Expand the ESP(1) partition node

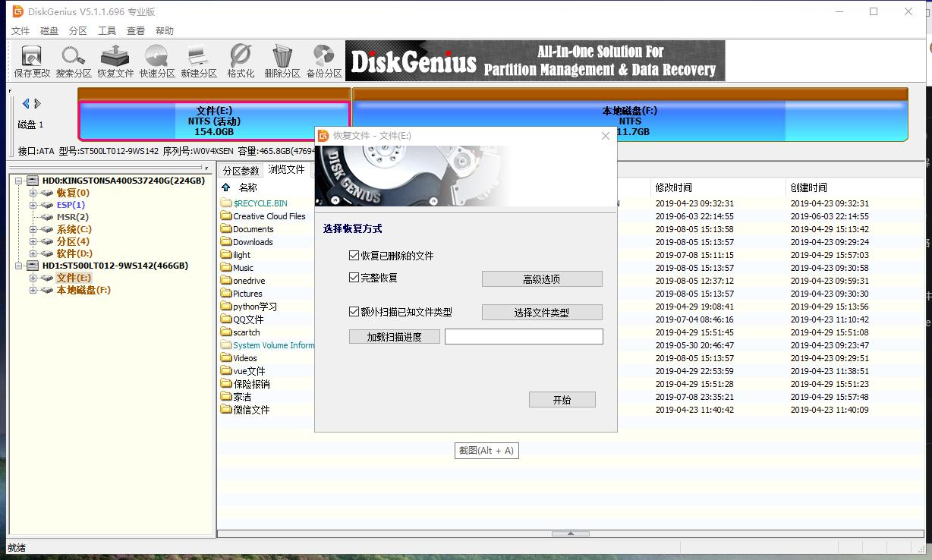[x=33, y=205]
